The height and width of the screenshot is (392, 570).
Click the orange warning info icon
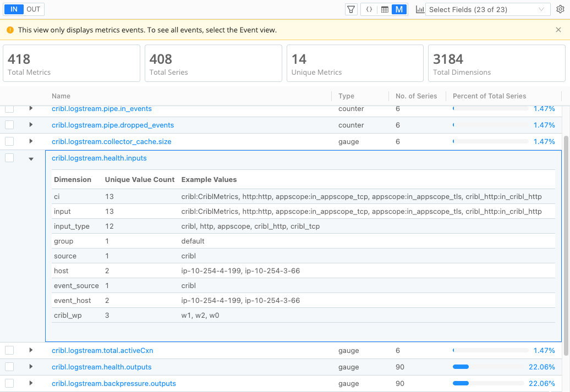10,30
